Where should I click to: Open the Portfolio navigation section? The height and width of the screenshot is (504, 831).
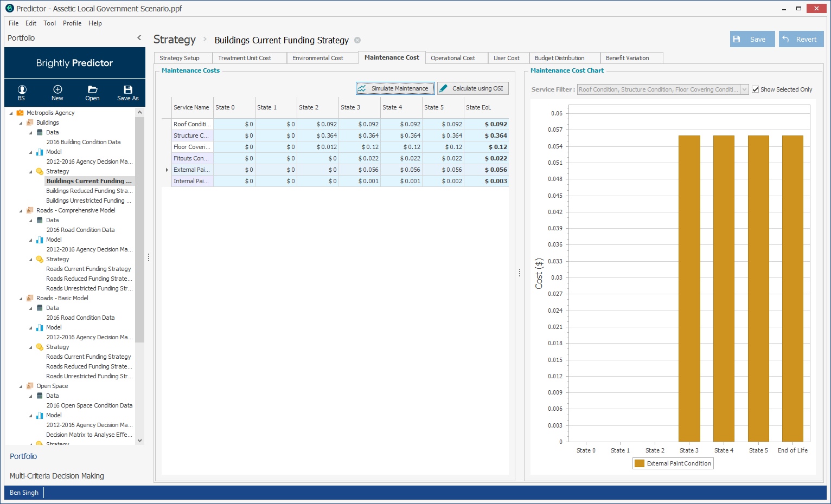pos(23,456)
